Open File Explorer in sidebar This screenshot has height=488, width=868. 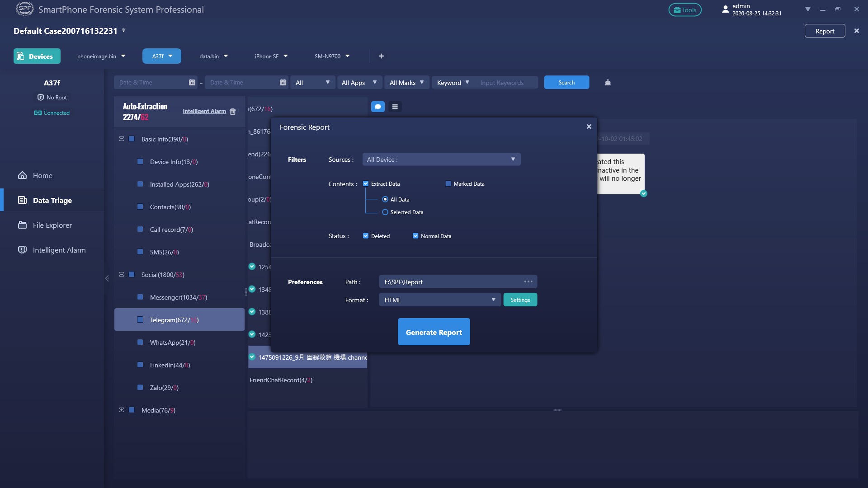[x=52, y=225]
